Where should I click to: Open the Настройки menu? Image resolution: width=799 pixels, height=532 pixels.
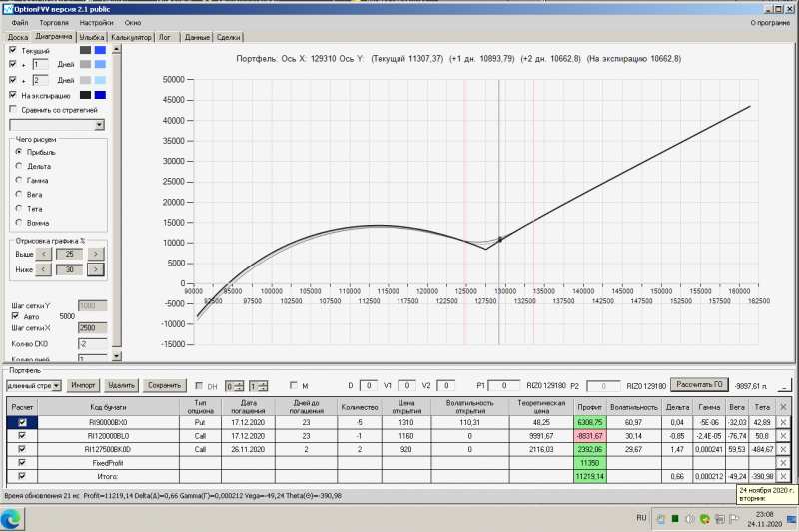tap(96, 22)
